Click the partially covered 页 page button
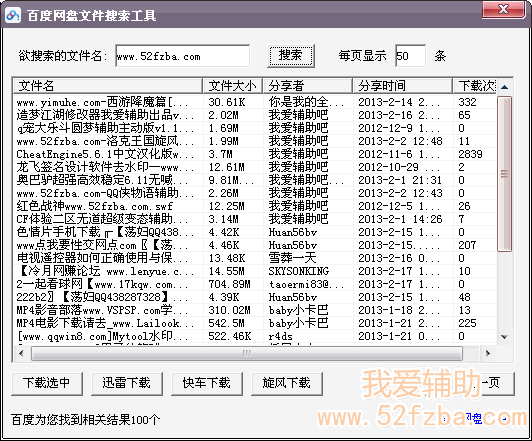Image resolution: width=532 pixels, height=441 pixels. (497, 383)
